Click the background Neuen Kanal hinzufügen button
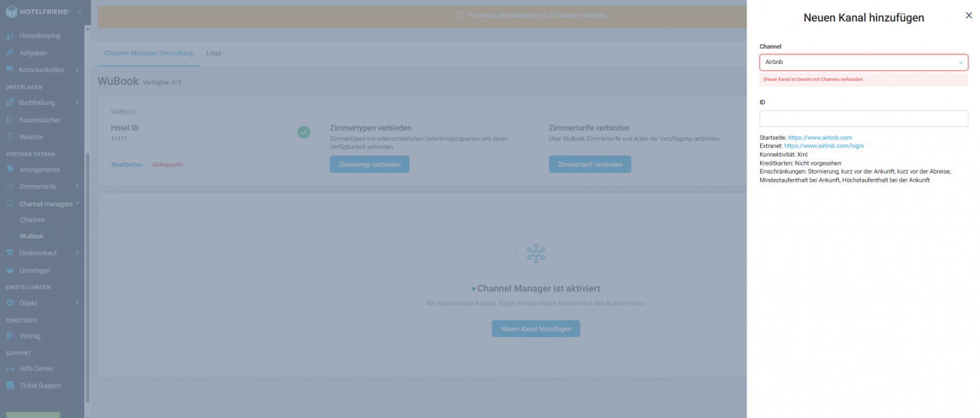 coord(536,329)
